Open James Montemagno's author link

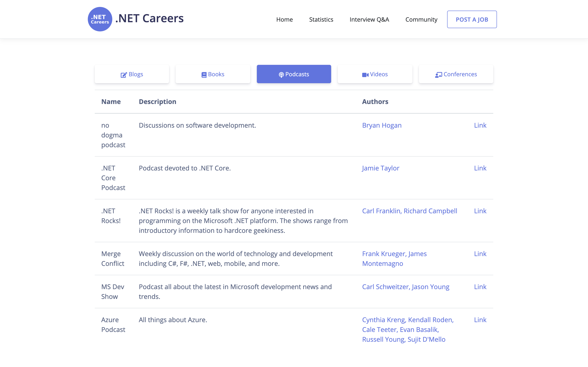tap(382, 263)
